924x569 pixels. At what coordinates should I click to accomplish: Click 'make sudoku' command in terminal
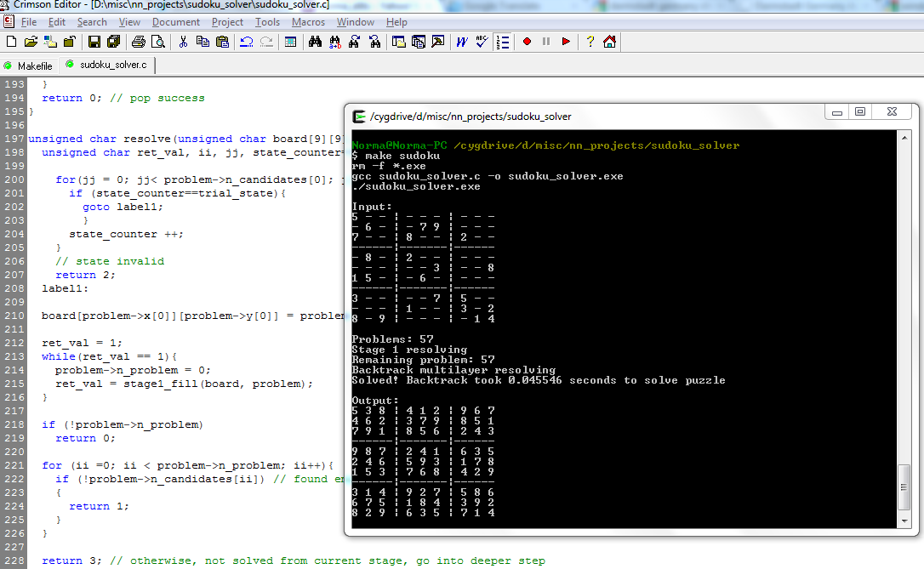pyautogui.click(x=402, y=156)
